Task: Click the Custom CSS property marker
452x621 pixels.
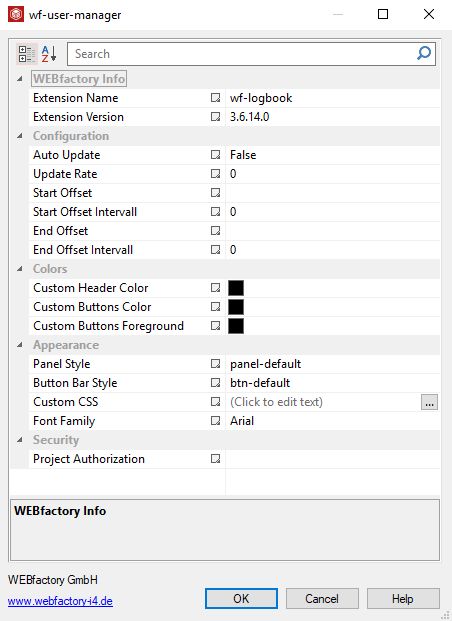Action: pyautogui.click(x=215, y=402)
